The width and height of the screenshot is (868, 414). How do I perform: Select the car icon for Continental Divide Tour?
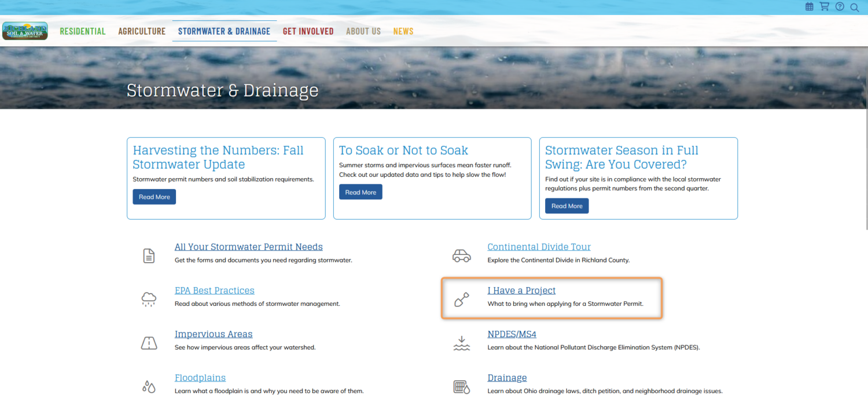coord(461,255)
